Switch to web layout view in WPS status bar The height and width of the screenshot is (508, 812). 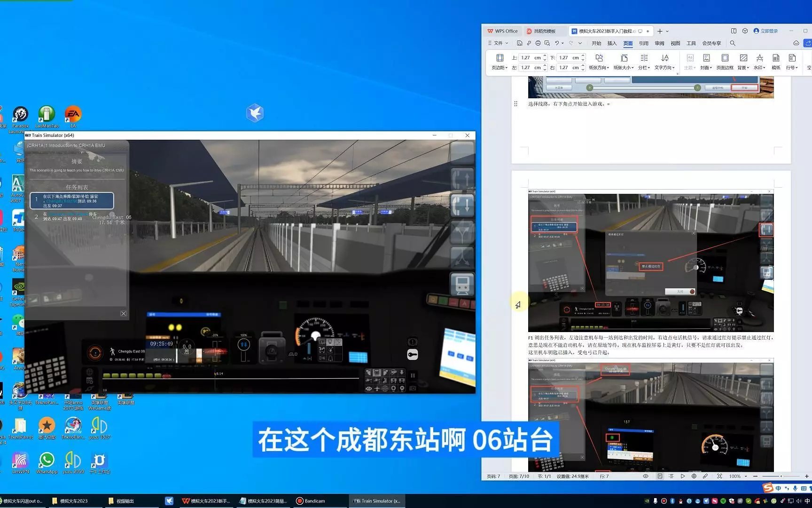click(x=694, y=476)
